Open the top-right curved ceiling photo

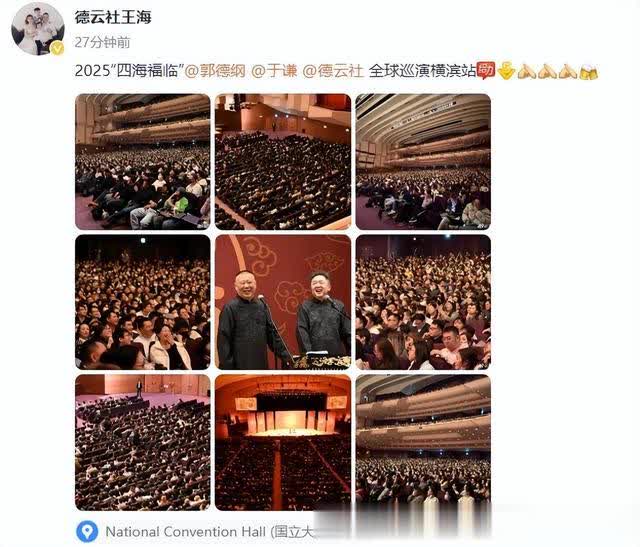click(423, 162)
